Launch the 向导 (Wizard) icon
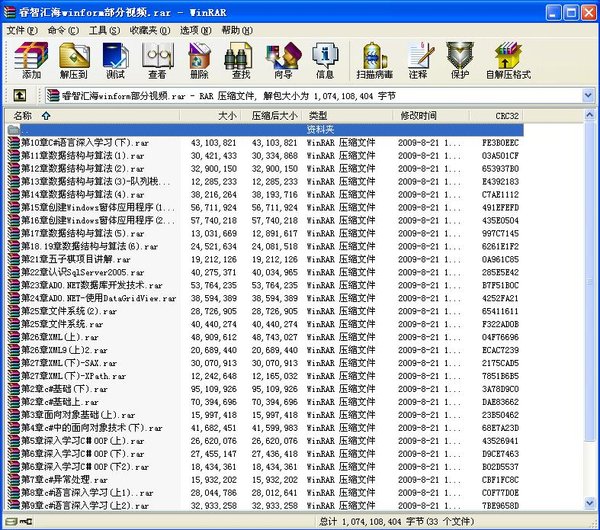This screenshot has height=530, width=600. (283, 60)
